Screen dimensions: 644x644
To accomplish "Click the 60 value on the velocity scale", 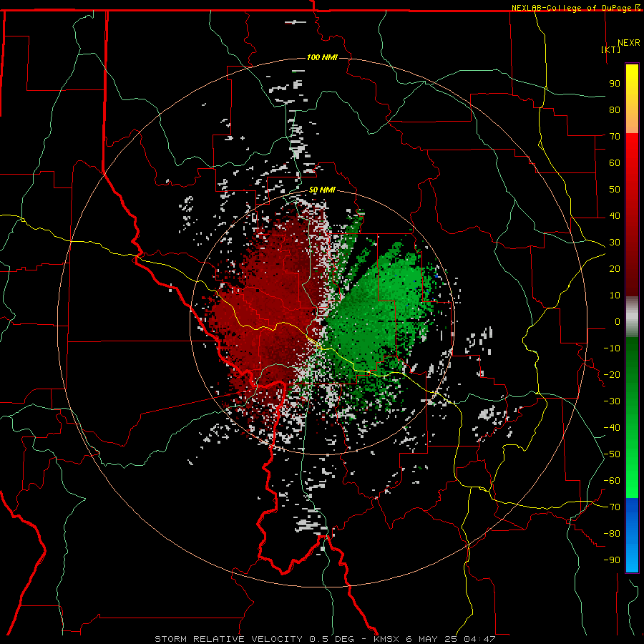I will (615, 162).
